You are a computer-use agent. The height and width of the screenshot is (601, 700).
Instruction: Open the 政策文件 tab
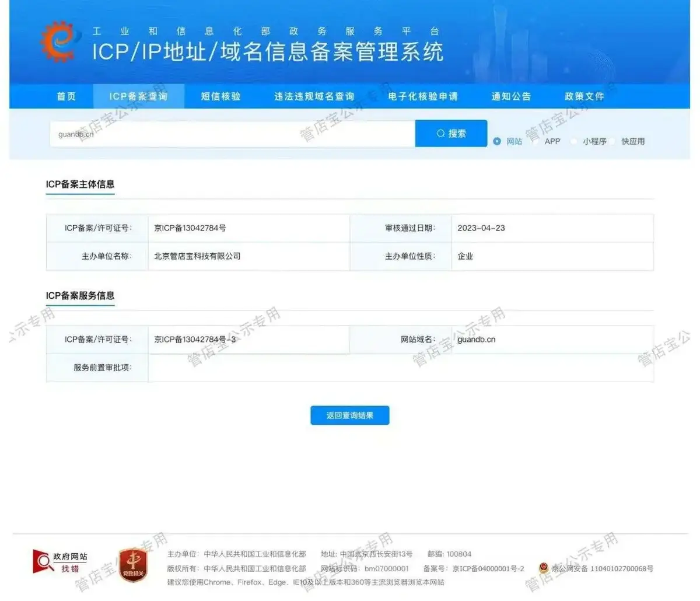pyautogui.click(x=585, y=96)
